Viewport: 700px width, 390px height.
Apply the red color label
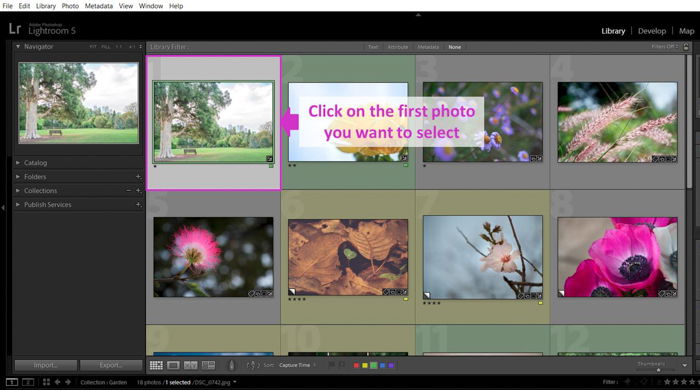(x=356, y=365)
